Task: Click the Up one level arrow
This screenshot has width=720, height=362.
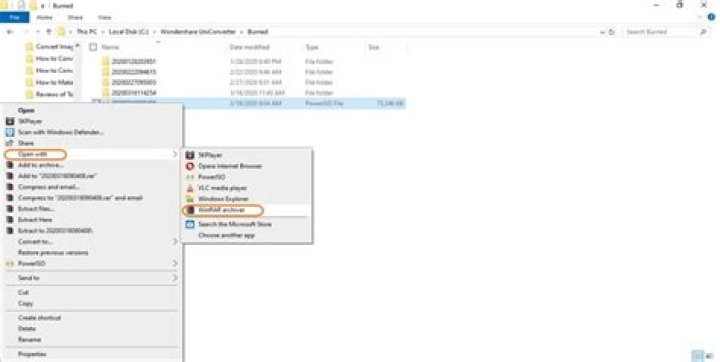Action: 49,32
